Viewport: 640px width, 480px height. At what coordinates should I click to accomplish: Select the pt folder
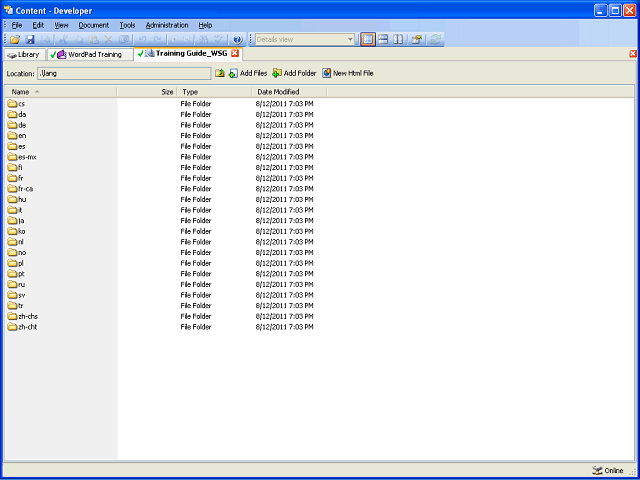pyautogui.click(x=16, y=273)
